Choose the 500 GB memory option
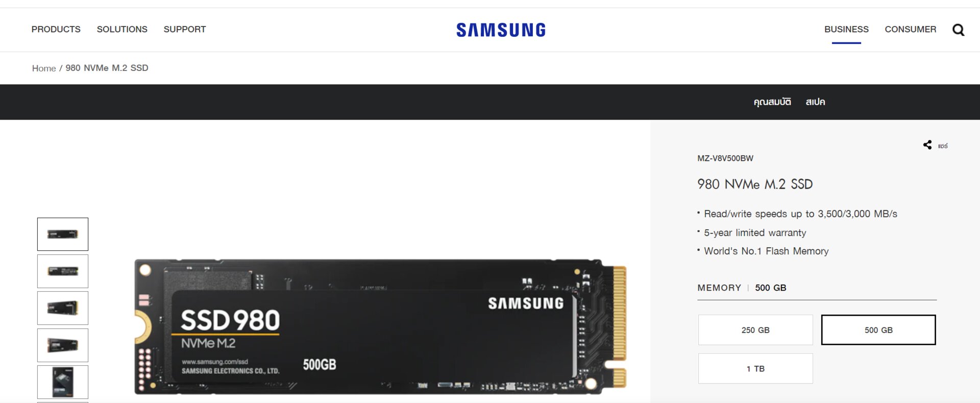This screenshot has height=403, width=980. [878, 330]
